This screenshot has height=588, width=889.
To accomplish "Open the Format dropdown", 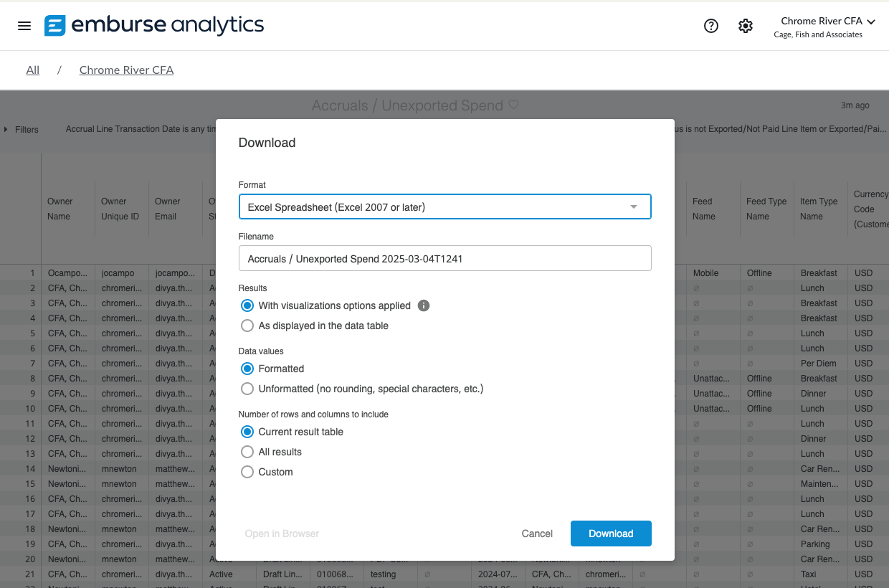I will pos(444,206).
